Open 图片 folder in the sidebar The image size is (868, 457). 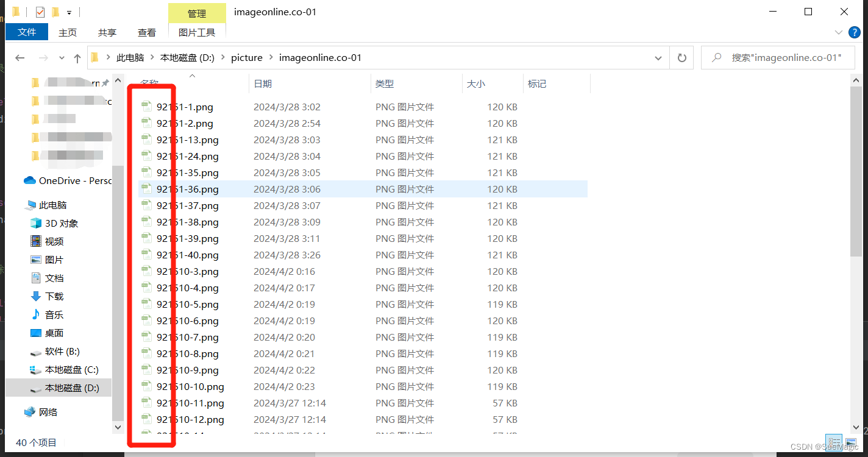click(48, 260)
